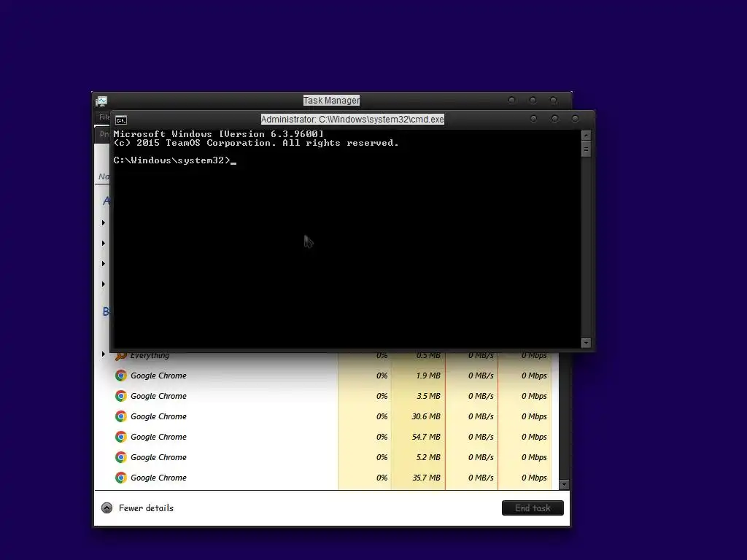Collapse Task Manager via Fewer details arrow icon
Viewport: 747px width, 560px height.
107,508
